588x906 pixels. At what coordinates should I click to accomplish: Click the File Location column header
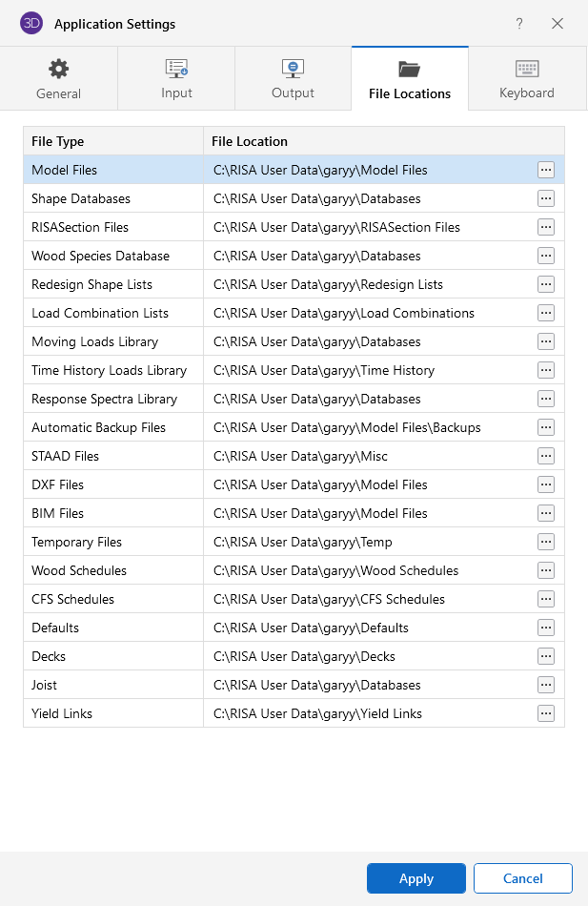tap(250, 141)
